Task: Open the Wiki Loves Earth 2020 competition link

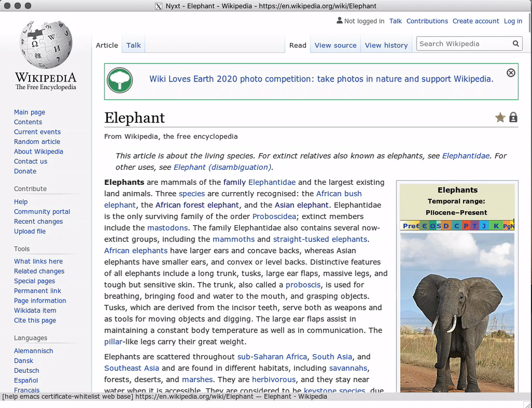Action: point(321,79)
